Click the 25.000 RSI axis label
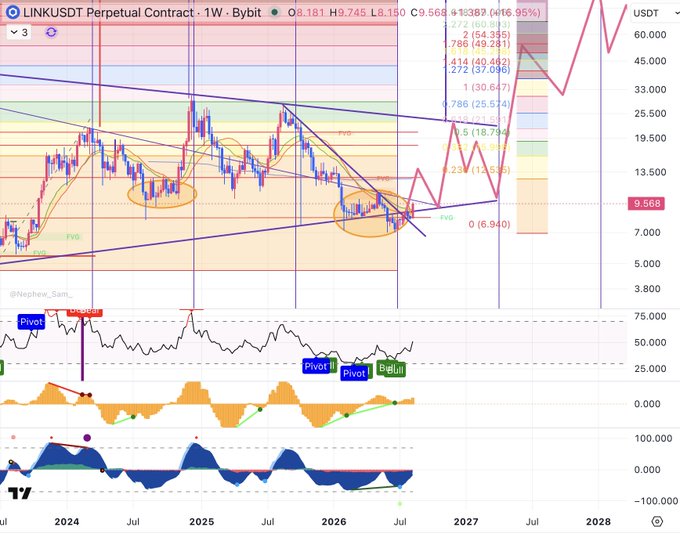The height and width of the screenshot is (534, 680). 650,369
